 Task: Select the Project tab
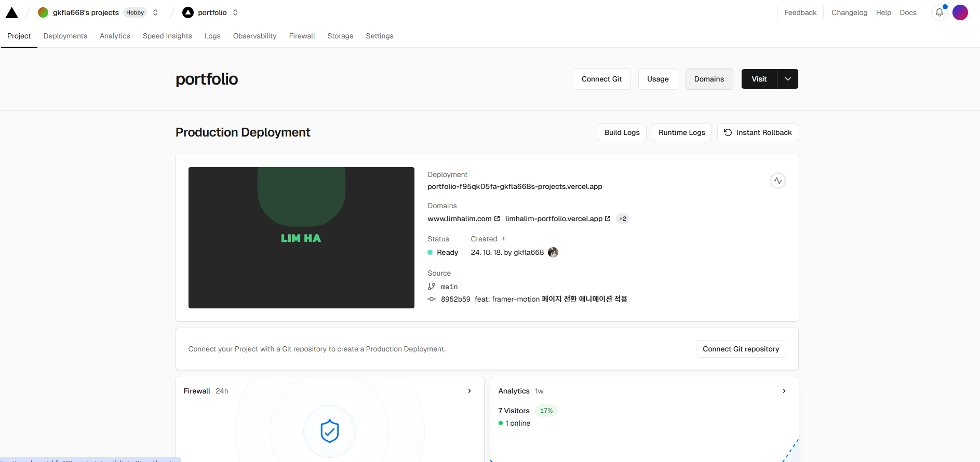19,36
